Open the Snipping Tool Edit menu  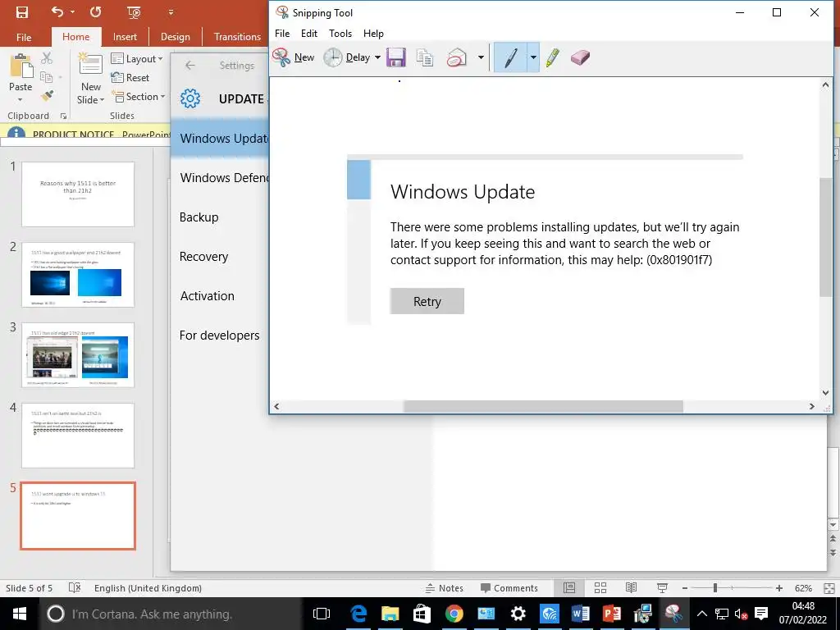pos(309,33)
